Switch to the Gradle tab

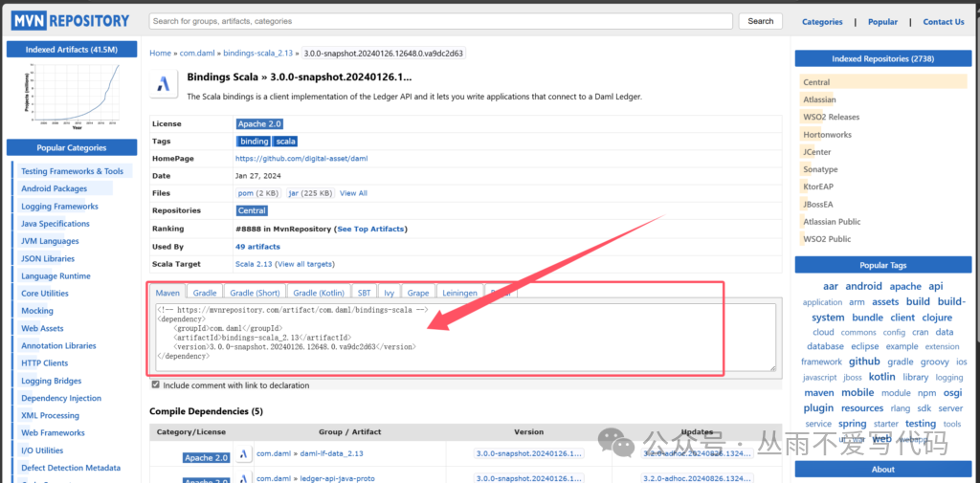(x=205, y=293)
